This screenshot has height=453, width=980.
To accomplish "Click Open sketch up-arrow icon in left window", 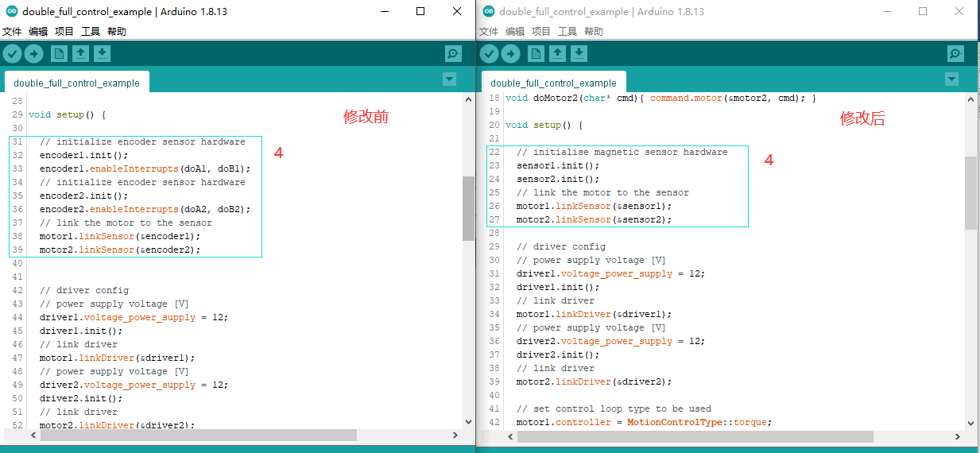I will (80, 53).
